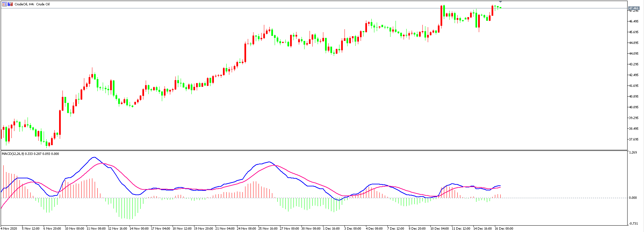Click the 0.000 MACD zero level label
The width and height of the screenshot is (644, 232).
[x=633, y=198]
